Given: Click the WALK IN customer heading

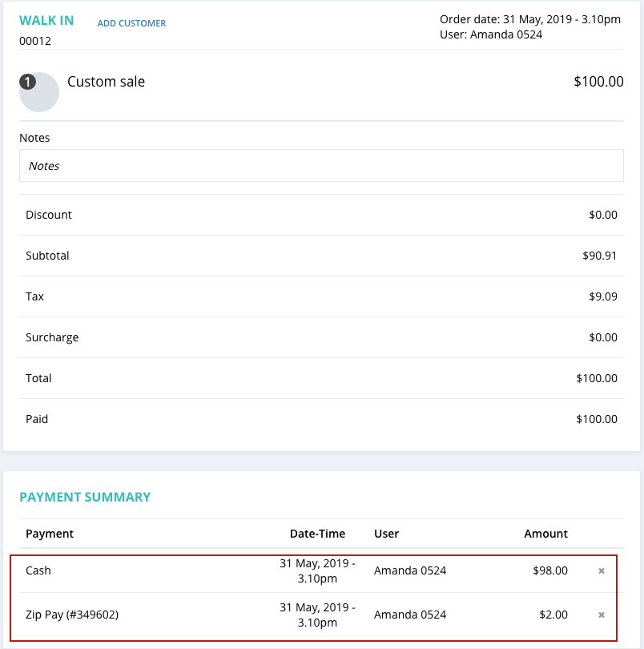Looking at the screenshot, I should tap(46, 21).
